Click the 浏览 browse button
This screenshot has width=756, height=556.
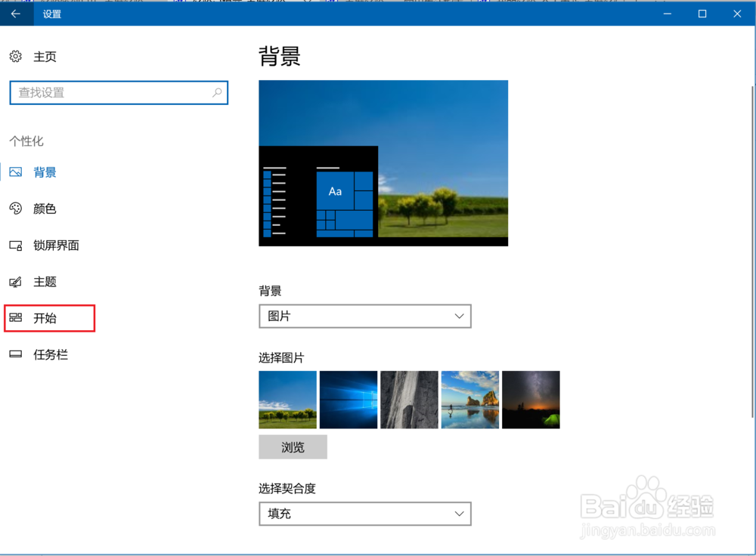(293, 446)
